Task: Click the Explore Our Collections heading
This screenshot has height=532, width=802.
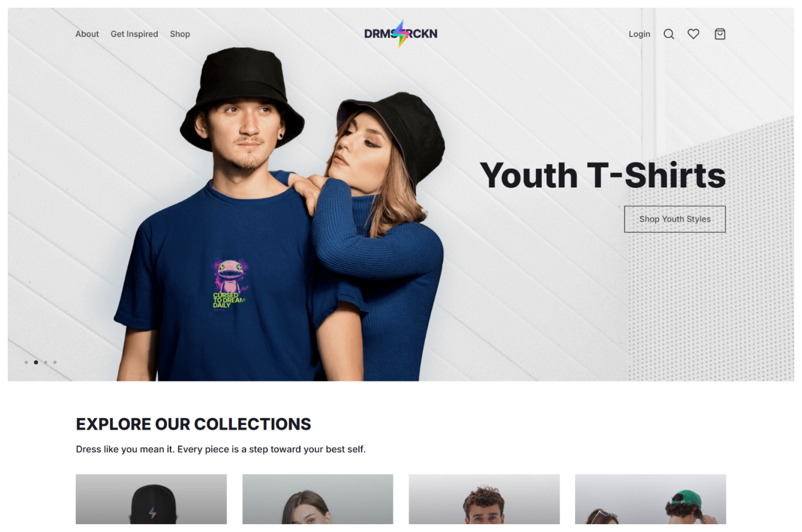Action: [x=193, y=424]
